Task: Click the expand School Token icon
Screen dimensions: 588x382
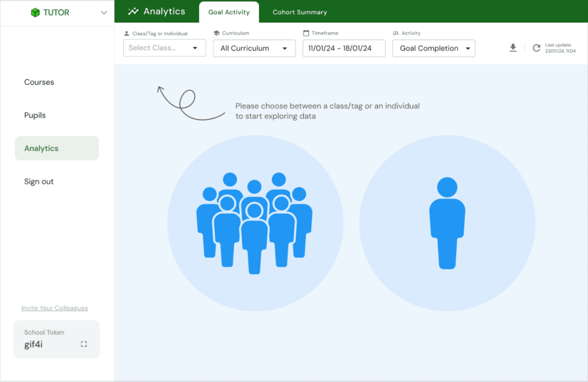Action: point(84,344)
